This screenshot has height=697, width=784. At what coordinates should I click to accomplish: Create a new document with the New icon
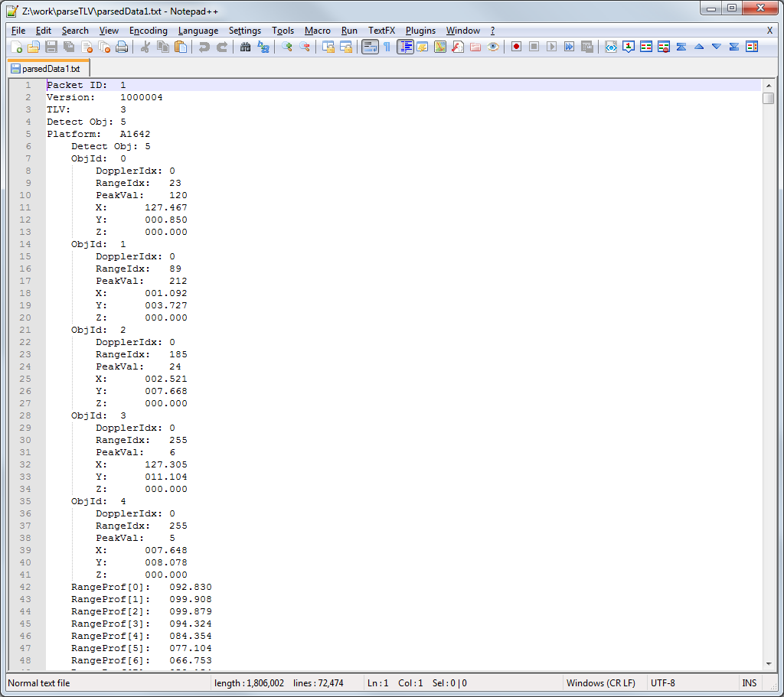(16, 47)
